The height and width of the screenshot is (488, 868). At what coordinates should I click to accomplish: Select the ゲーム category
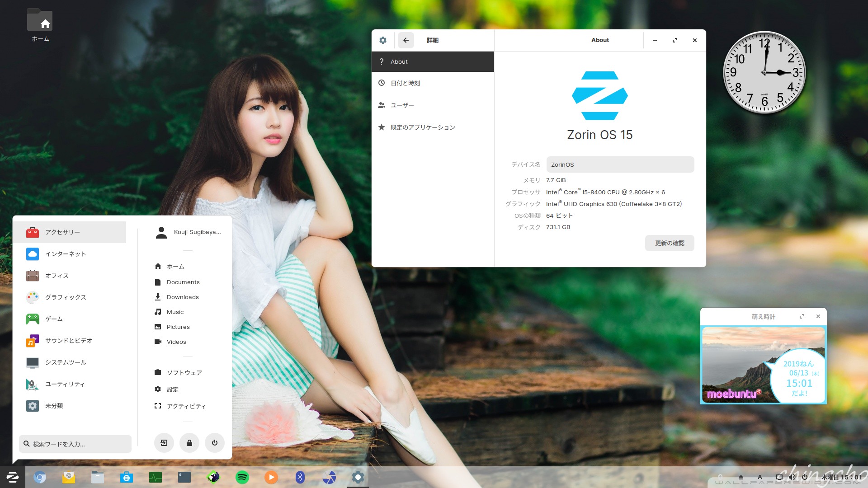pyautogui.click(x=70, y=319)
